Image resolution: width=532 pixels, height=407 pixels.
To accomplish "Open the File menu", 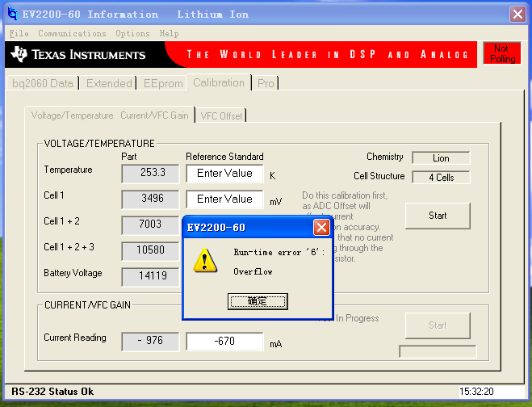I will point(19,33).
